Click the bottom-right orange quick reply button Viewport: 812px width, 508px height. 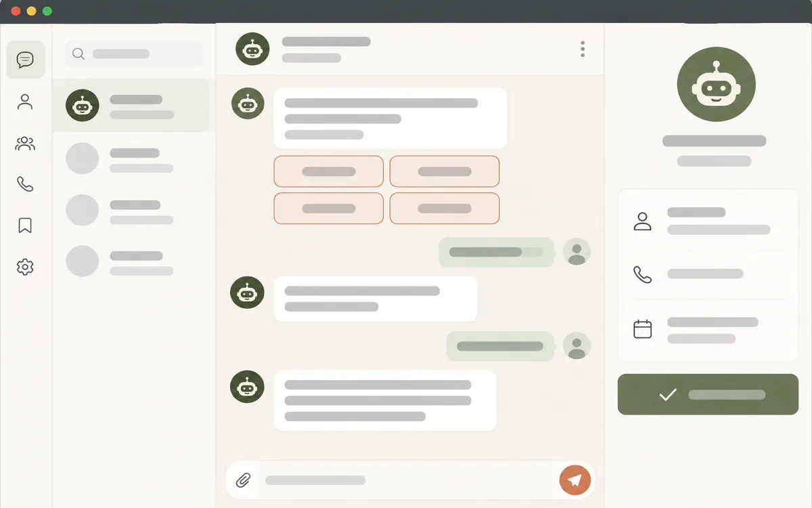(x=445, y=209)
